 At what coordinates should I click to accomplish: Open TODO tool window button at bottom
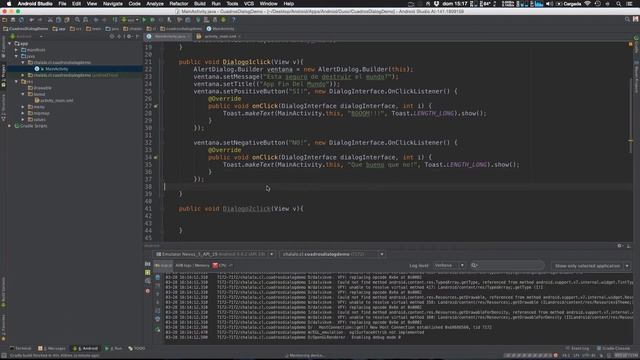[137, 349]
